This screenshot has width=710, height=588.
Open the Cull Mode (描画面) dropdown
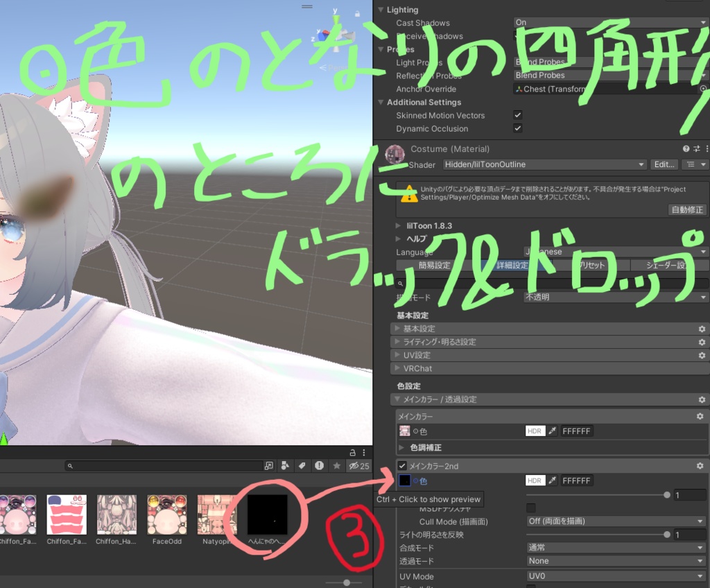(616, 521)
